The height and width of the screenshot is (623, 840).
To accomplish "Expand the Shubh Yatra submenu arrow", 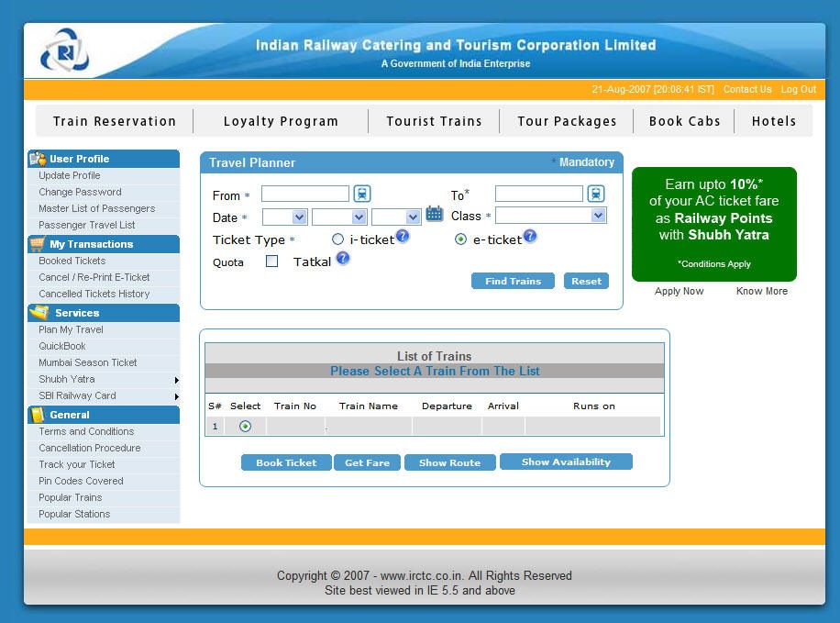I will (176, 380).
